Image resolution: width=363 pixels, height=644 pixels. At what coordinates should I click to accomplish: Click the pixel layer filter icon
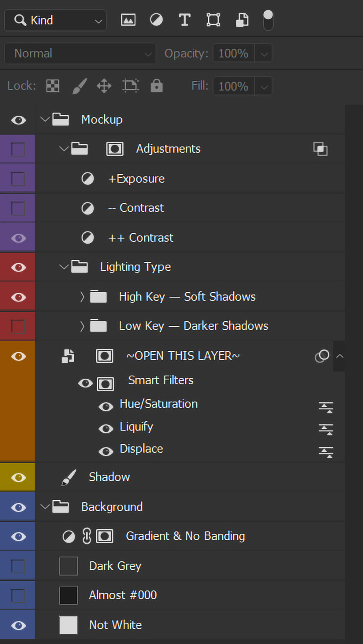pyautogui.click(x=128, y=20)
